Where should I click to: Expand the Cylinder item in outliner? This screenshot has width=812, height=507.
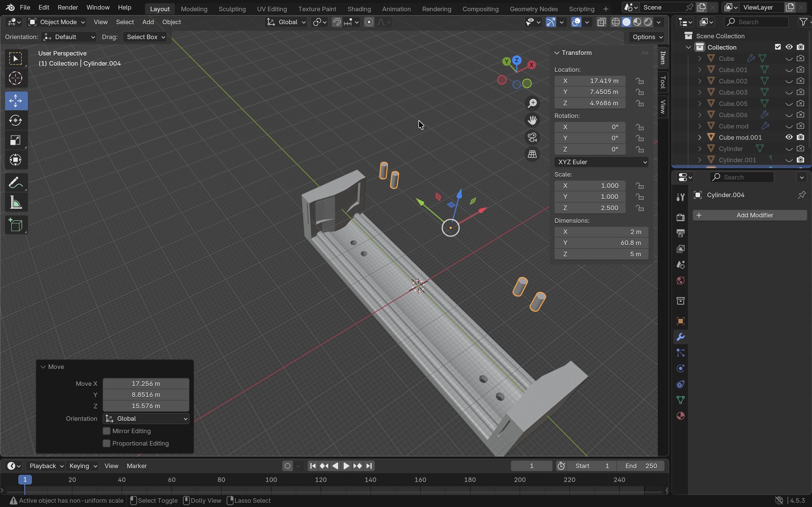pos(700,148)
